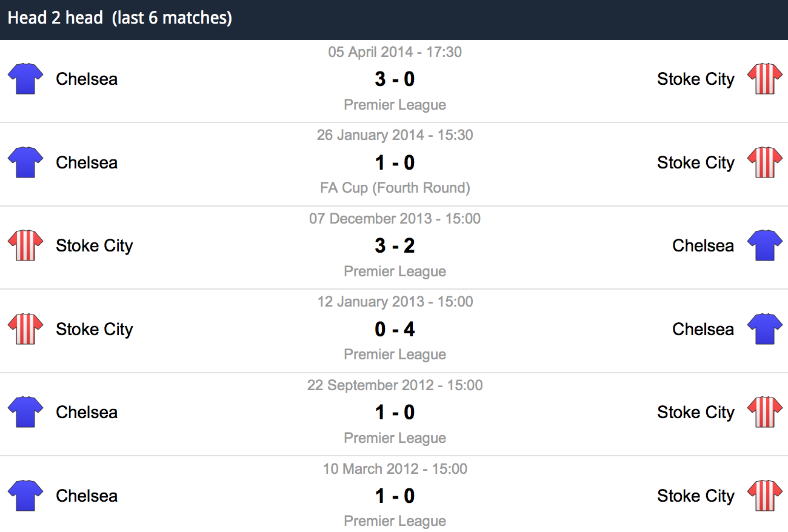Open the 3 - 0 score from 05 April 2014

point(395,79)
